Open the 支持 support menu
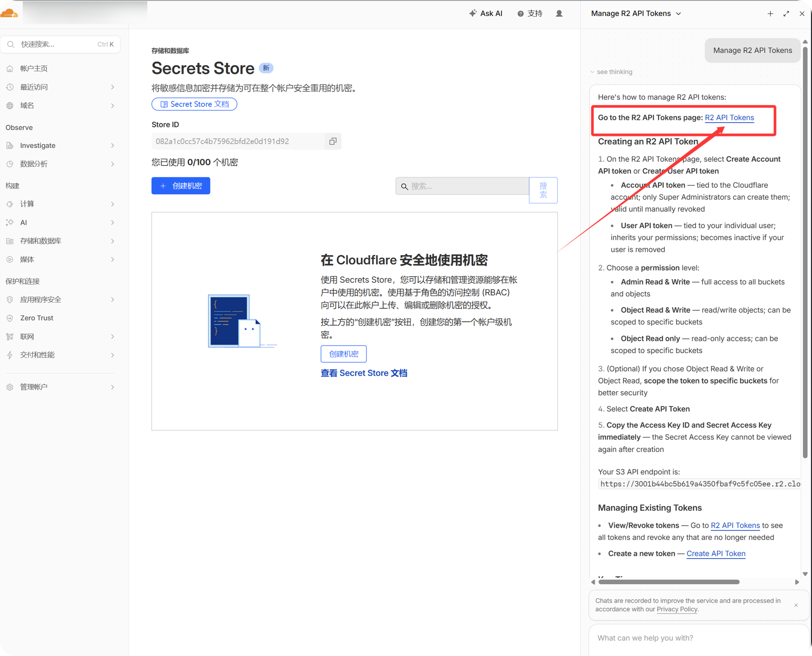The height and width of the screenshot is (656, 812). coord(530,13)
